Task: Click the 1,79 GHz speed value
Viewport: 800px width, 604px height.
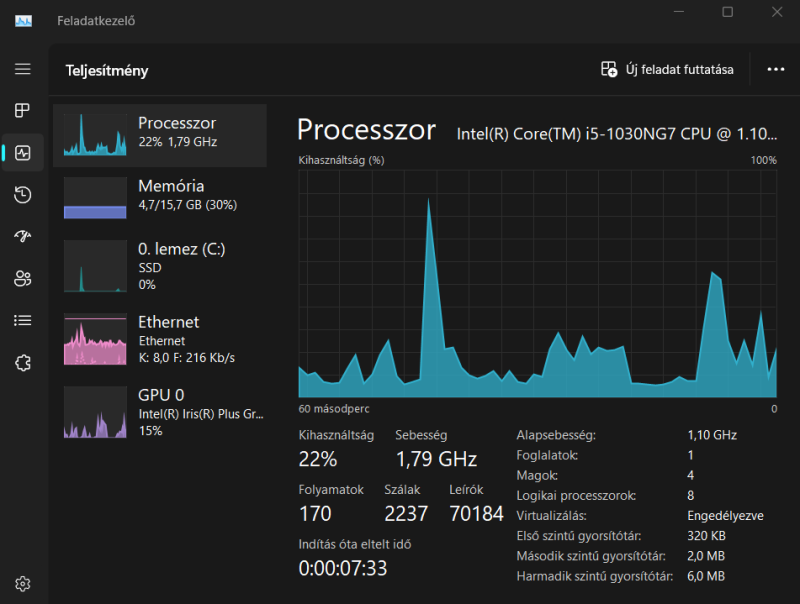Action: click(x=436, y=459)
